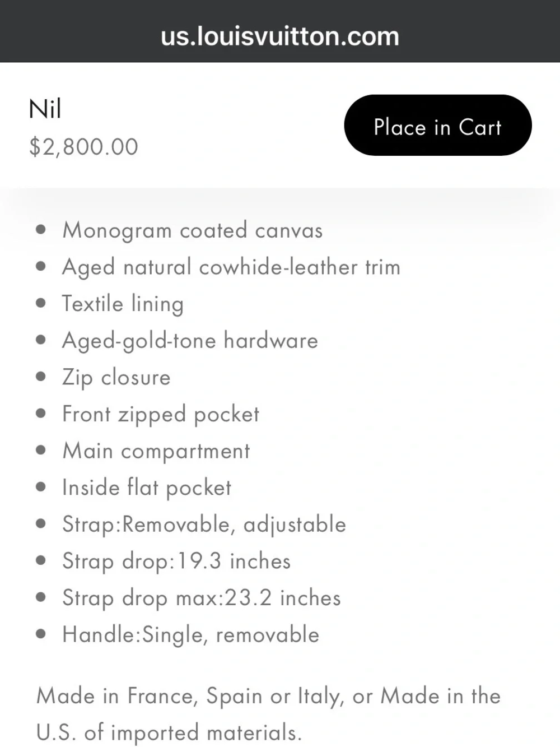Select the Main compartment list item
The width and height of the screenshot is (560, 747).
pos(156,451)
